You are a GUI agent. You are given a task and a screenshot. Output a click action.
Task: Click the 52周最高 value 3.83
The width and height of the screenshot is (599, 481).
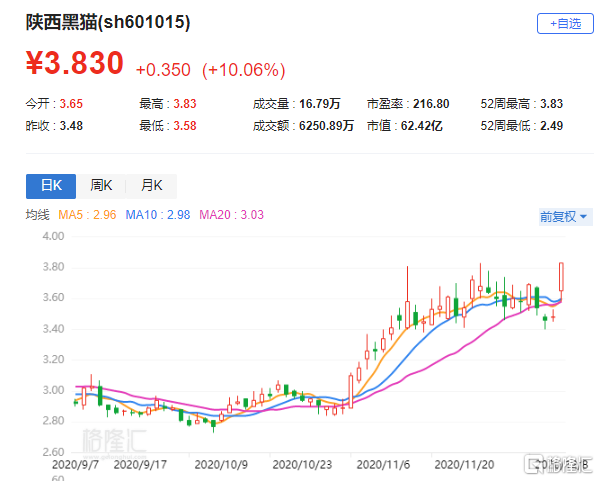click(x=551, y=104)
